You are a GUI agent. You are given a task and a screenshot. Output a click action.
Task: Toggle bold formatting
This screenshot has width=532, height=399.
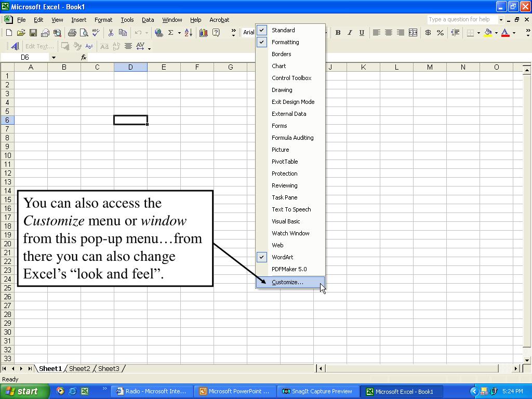click(x=338, y=33)
